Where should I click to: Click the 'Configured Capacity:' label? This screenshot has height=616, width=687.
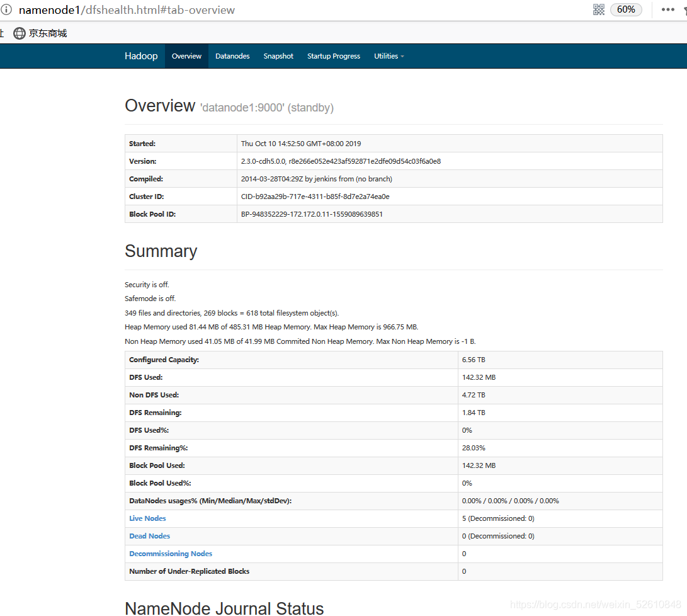pyautogui.click(x=164, y=360)
